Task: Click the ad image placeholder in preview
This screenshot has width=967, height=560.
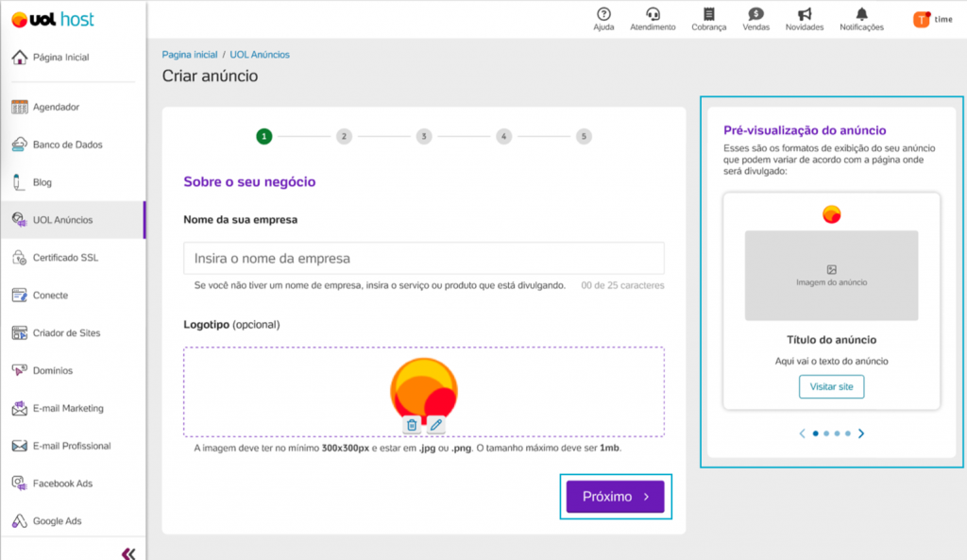Action: (x=831, y=276)
